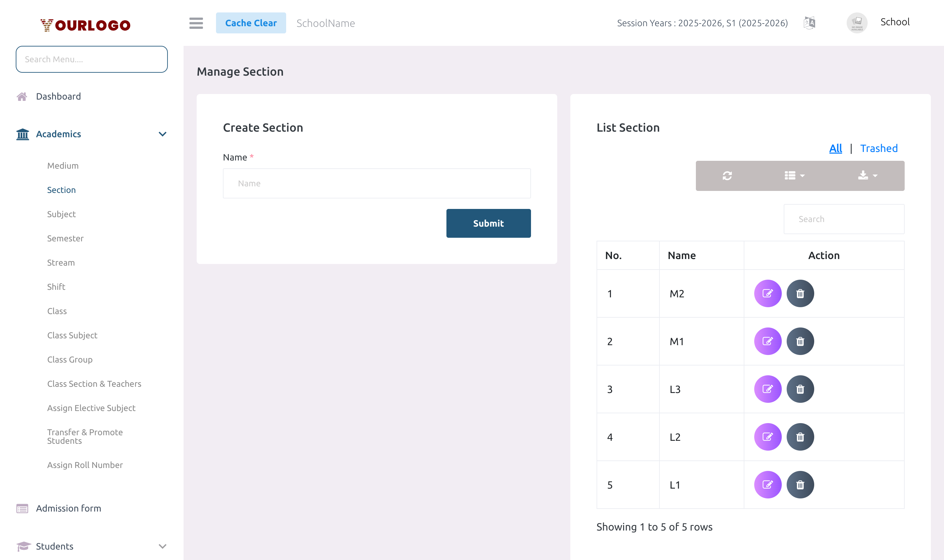Open the Assign Roll Number menu item

pos(85,464)
